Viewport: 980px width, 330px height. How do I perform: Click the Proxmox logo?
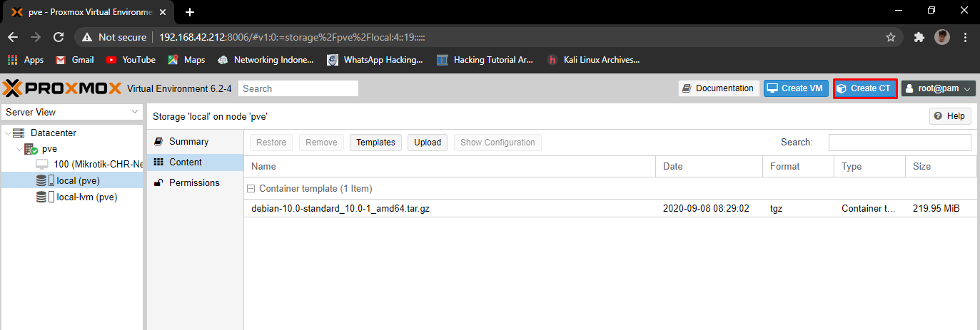62,88
